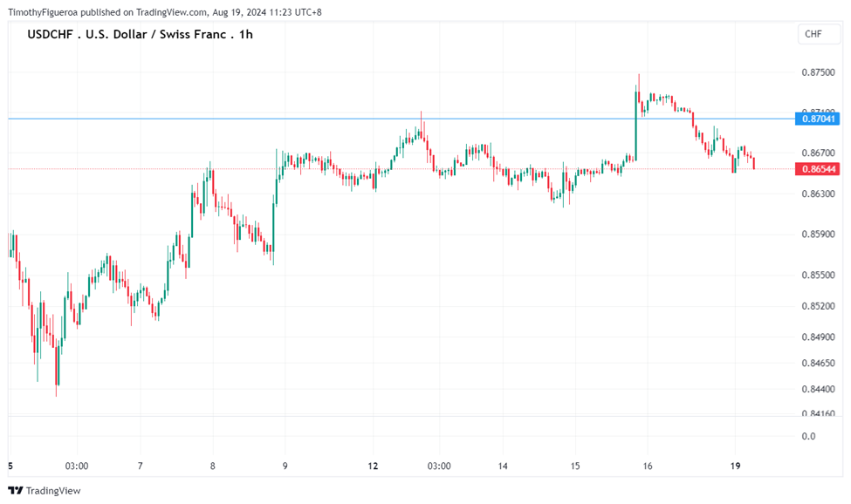This screenshot has height=504, width=851.
Task: Select the red 0.86544 current price label
Action: [816, 168]
